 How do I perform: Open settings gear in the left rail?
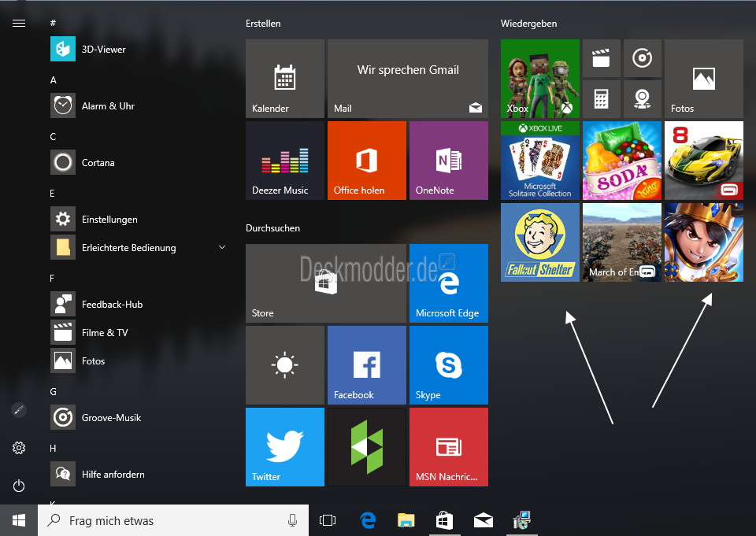coord(19,448)
